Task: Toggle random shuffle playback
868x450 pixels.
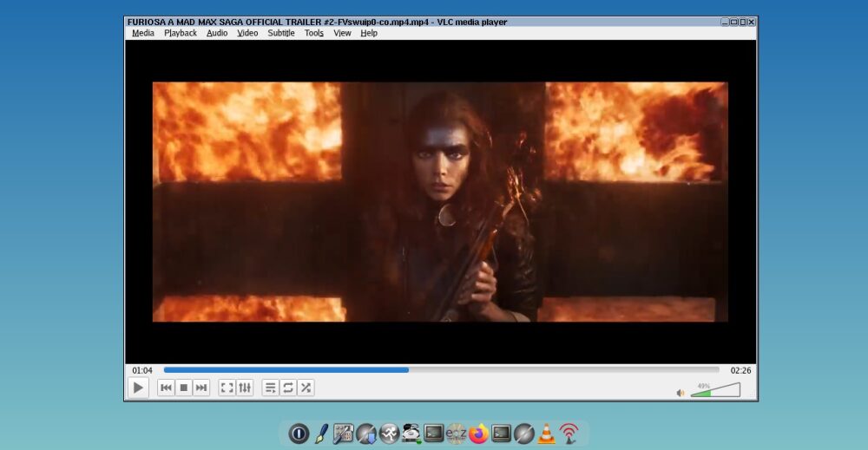Action: pos(306,388)
